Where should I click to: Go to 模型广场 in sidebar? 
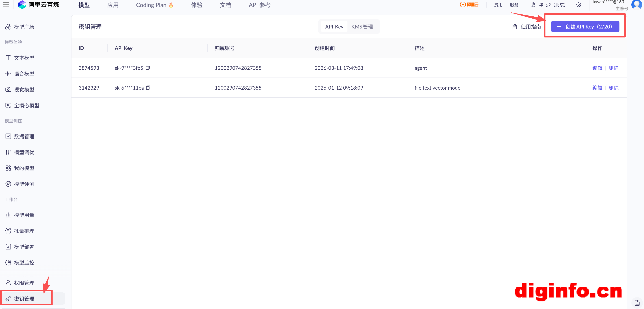coord(24,27)
